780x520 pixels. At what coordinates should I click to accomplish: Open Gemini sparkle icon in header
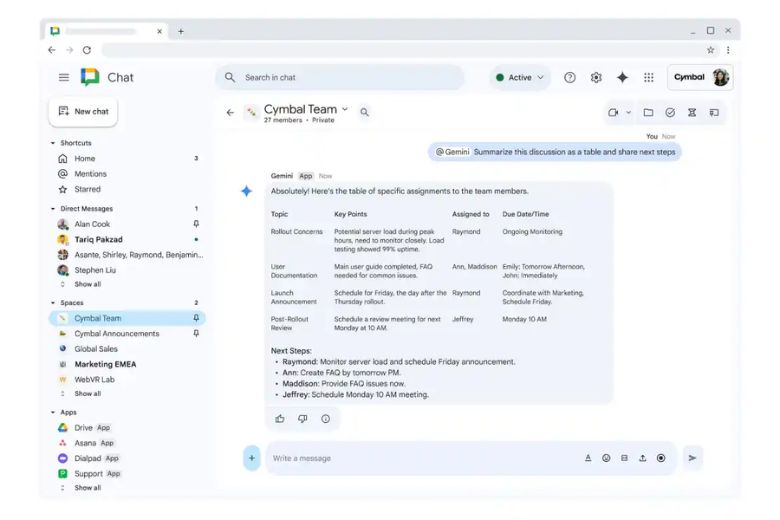622,77
